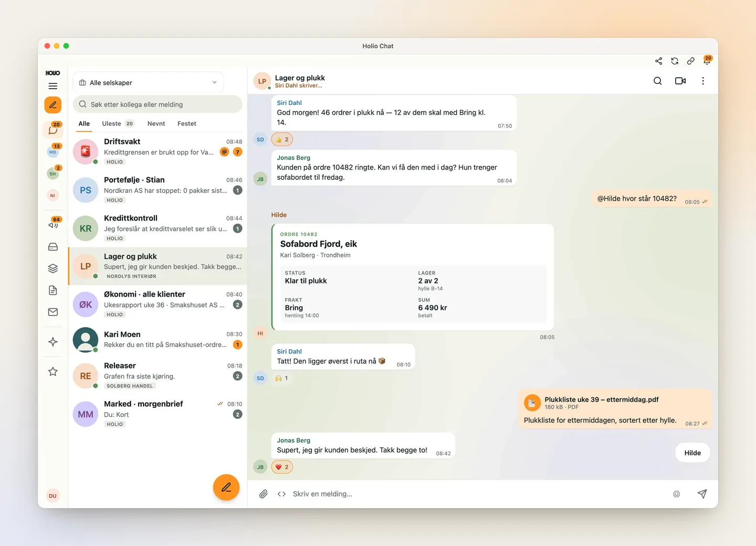Screen dimensions: 756x546
Task: Switch to the HO workspace avatar
Action: pos(53,152)
